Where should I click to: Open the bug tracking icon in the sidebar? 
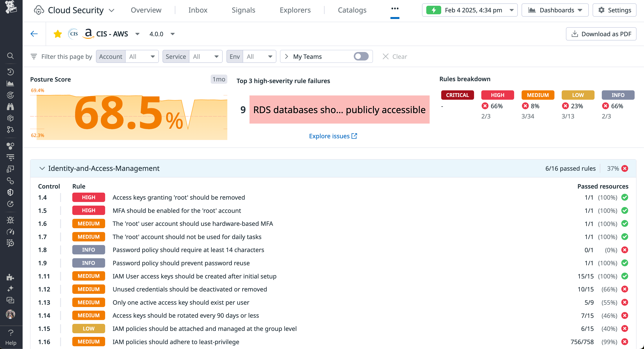click(x=10, y=220)
